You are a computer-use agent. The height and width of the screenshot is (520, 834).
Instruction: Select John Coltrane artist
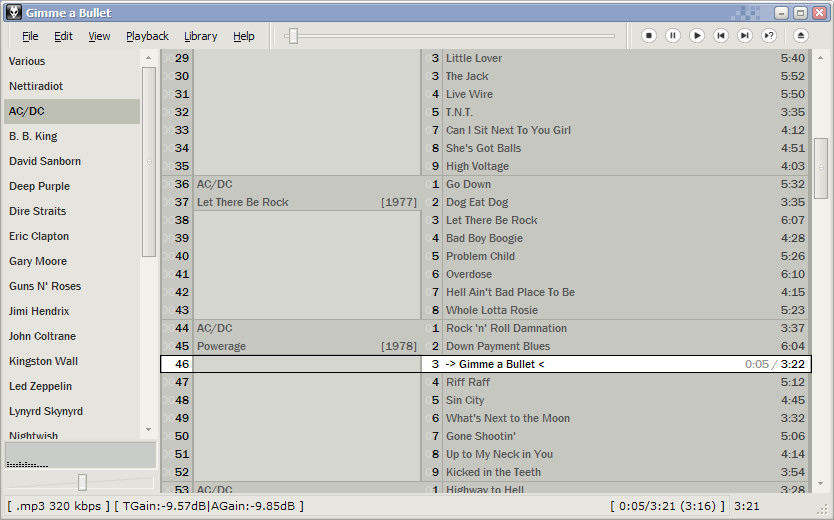point(72,336)
